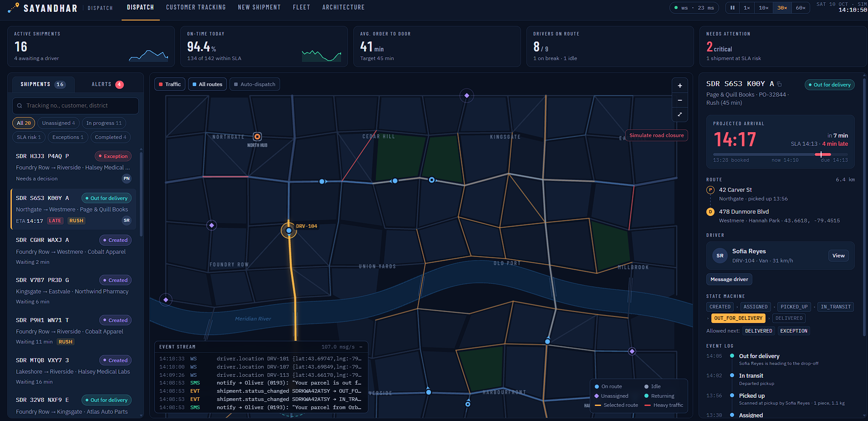Set simulation speed to 60×

801,8
